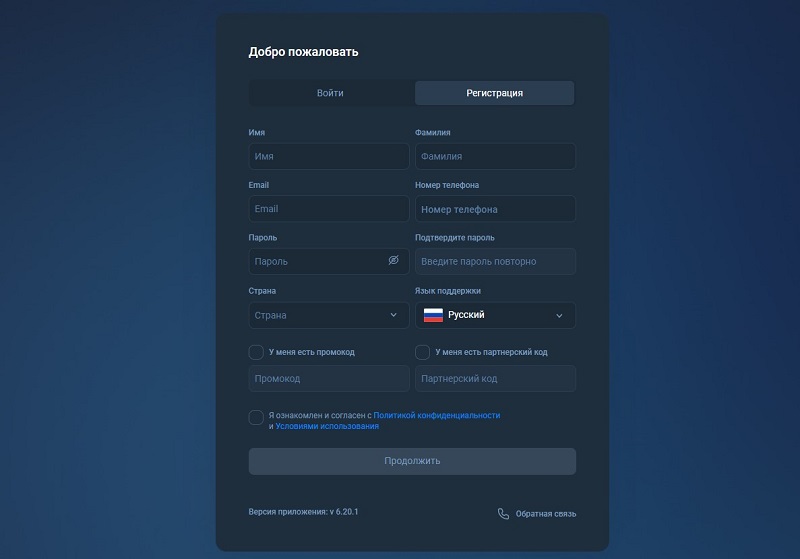
Task: Focus the Имя input field
Action: (328, 157)
